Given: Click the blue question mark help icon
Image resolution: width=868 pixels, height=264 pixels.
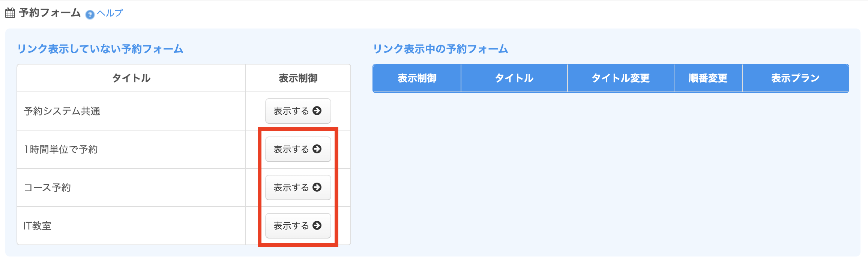Looking at the screenshot, I should (90, 15).
